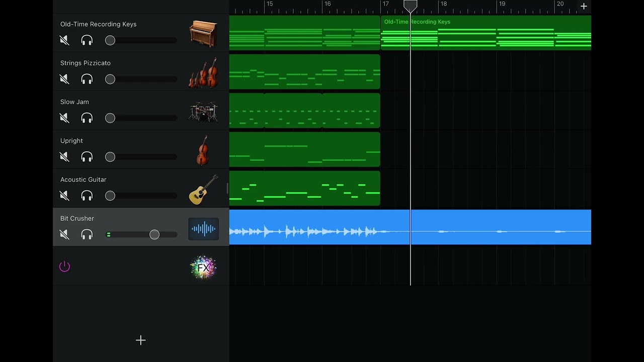Select the 'Strings Pizzicato' track name
Image resolution: width=644 pixels, height=362 pixels.
click(x=86, y=63)
